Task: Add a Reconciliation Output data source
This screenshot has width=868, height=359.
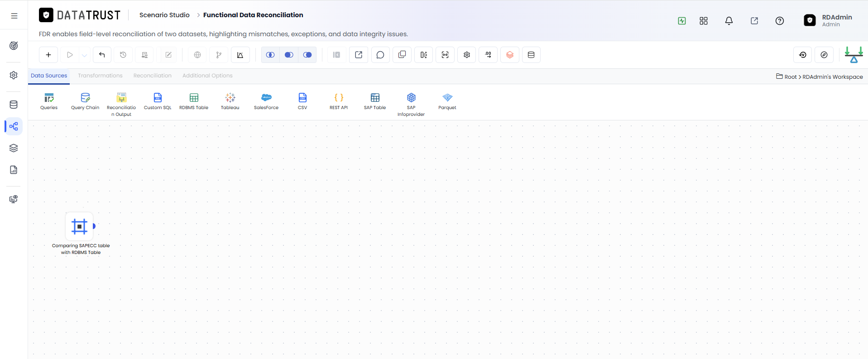Action: (121, 105)
